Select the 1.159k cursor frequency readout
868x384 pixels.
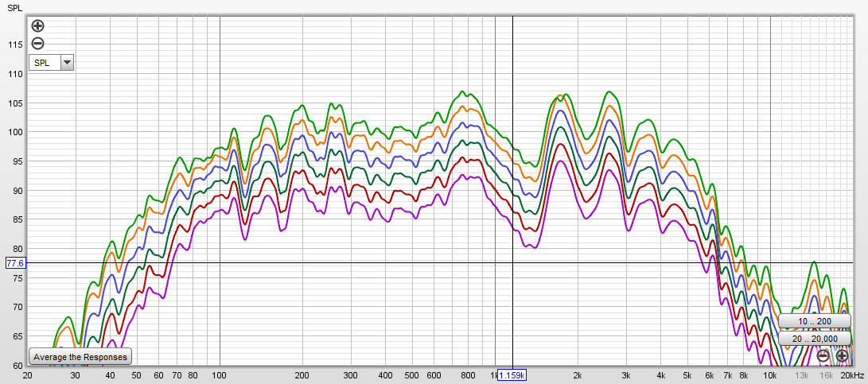512,376
